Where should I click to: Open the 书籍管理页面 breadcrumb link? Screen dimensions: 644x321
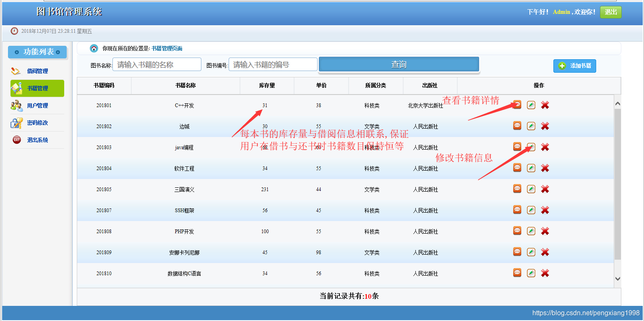167,48
